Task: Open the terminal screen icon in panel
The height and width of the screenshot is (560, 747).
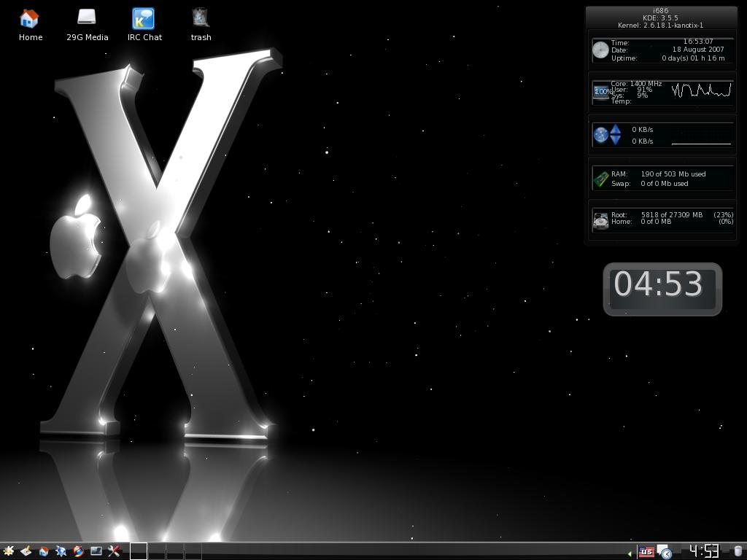Action: 96,551
